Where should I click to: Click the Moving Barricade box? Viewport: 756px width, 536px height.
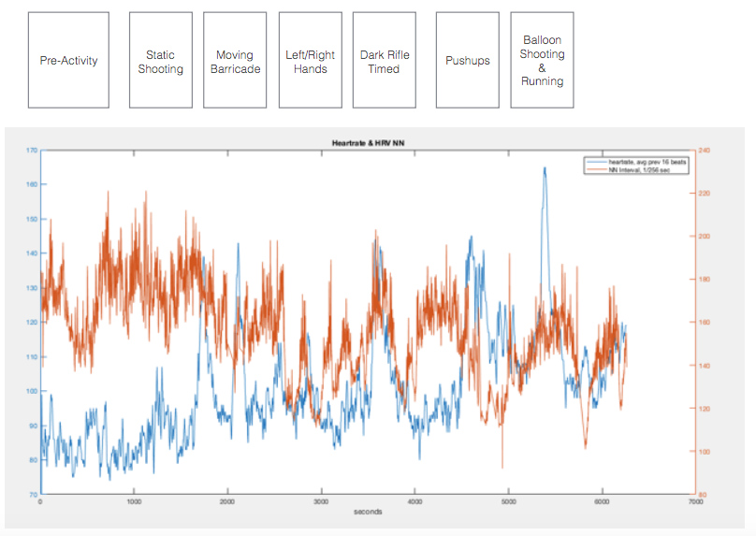click(x=235, y=60)
